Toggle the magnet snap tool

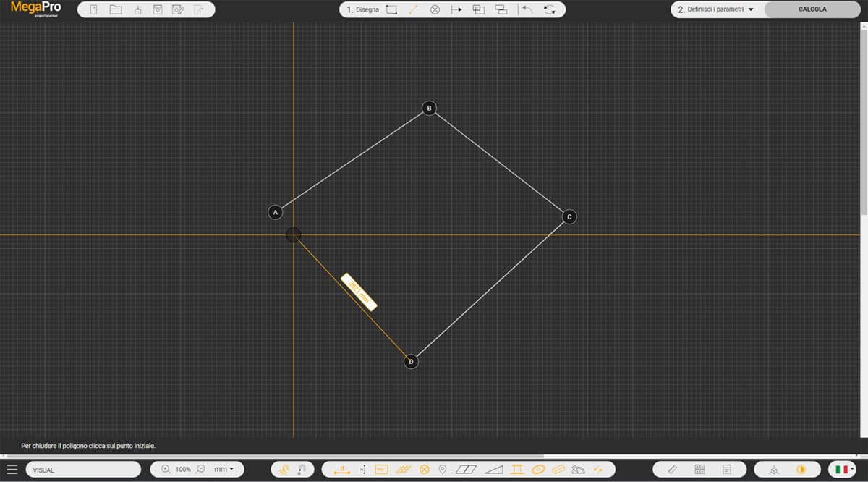pyautogui.click(x=302, y=469)
